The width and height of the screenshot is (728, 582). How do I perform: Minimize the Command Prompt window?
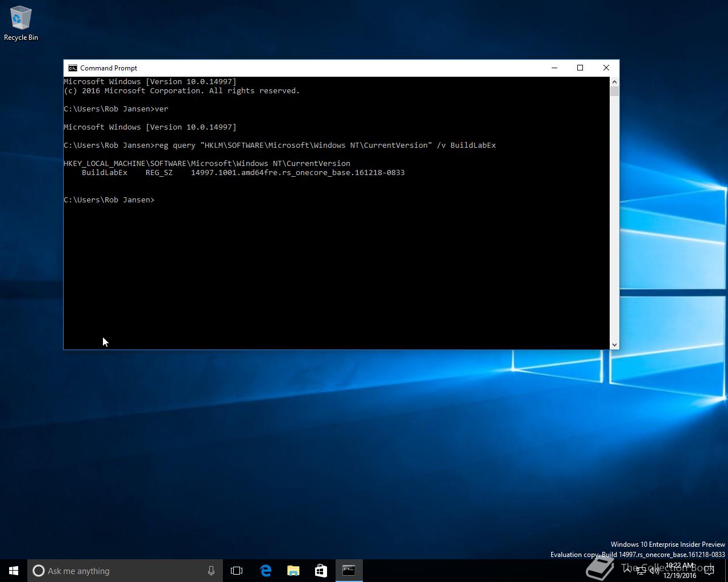(555, 68)
